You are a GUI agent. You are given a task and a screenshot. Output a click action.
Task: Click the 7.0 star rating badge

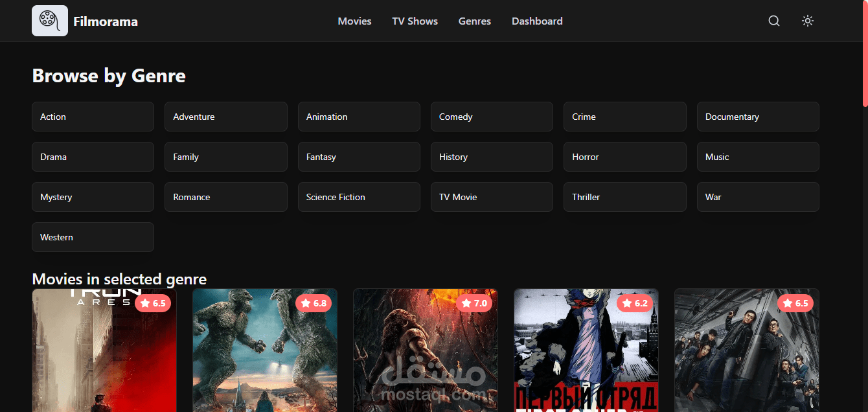474,303
